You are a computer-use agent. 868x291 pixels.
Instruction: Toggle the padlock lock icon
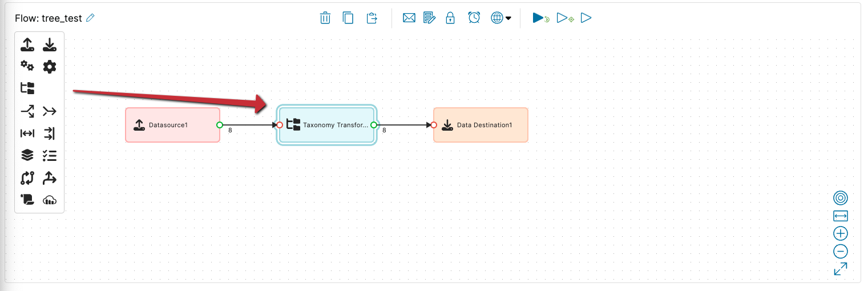(450, 18)
